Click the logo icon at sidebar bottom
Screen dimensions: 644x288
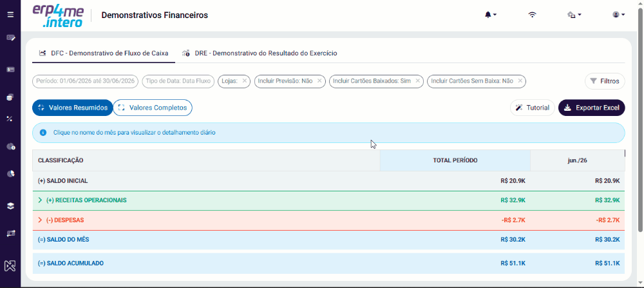tap(10, 266)
